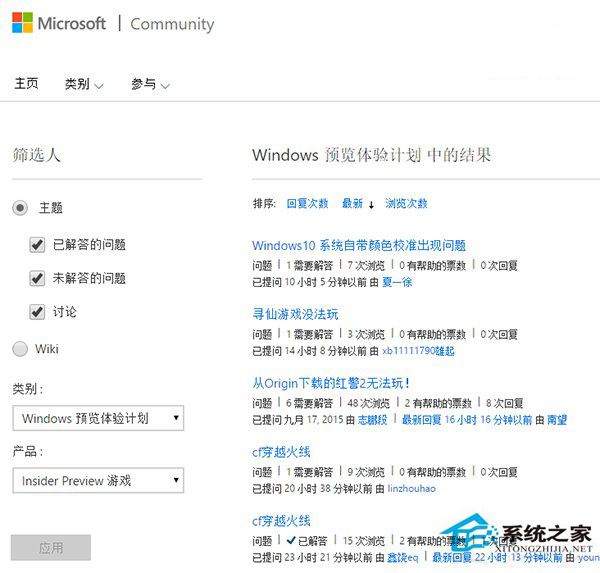Select the 主题 radio button
Screen dimensions: 600x573
20,208
